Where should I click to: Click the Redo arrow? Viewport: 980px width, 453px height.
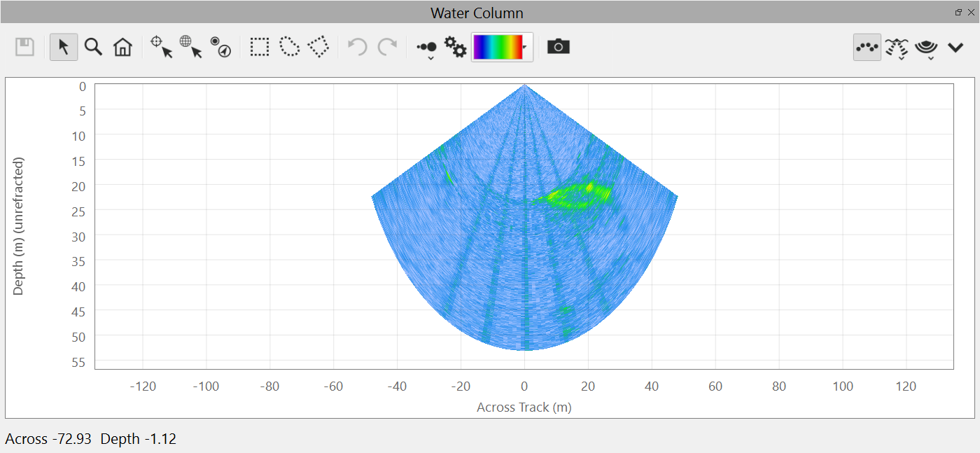click(387, 47)
